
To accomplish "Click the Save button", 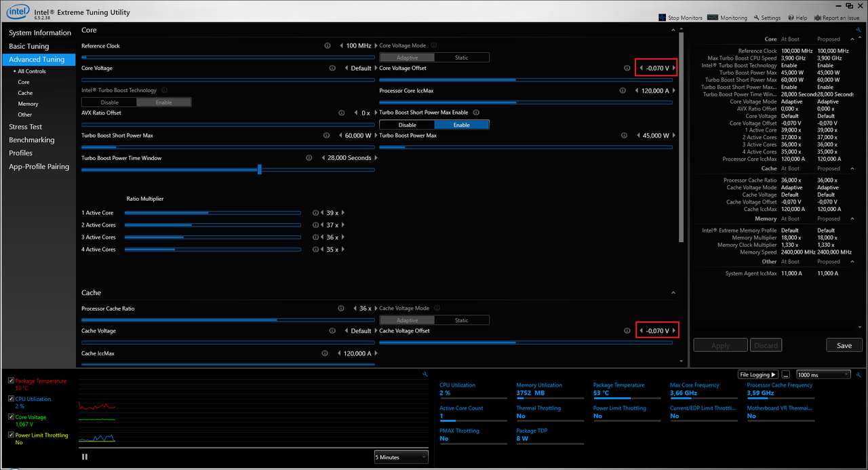I will pyautogui.click(x=844, y=345).
